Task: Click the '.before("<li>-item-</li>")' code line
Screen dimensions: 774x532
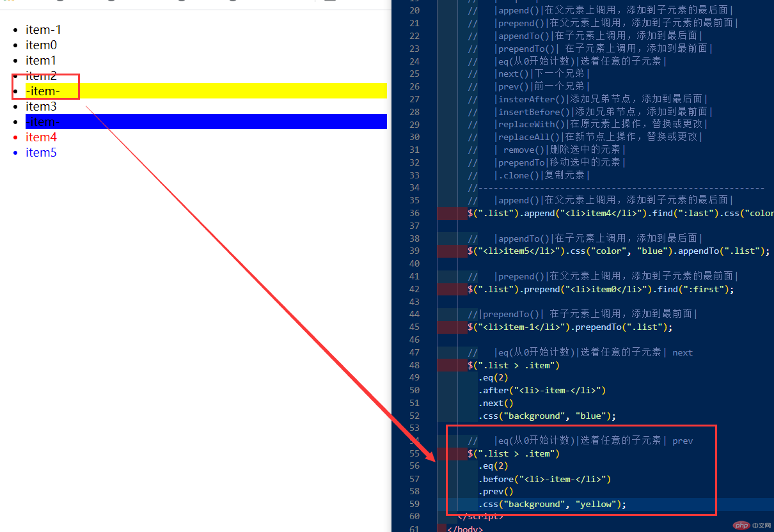Action: pos(544,479)
